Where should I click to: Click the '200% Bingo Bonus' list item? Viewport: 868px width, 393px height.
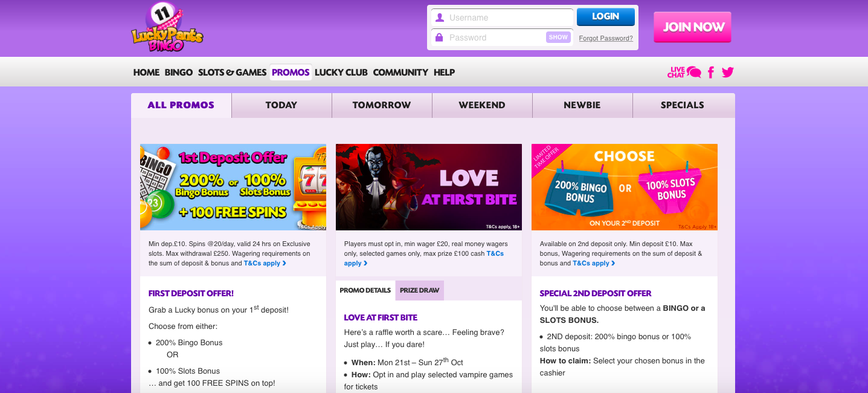[x=189, y=343]
